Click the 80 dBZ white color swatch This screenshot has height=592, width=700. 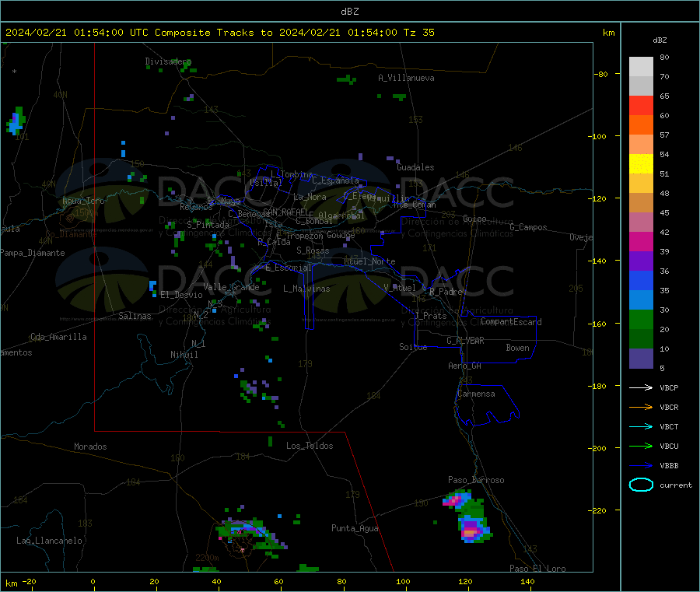(641, 67)
